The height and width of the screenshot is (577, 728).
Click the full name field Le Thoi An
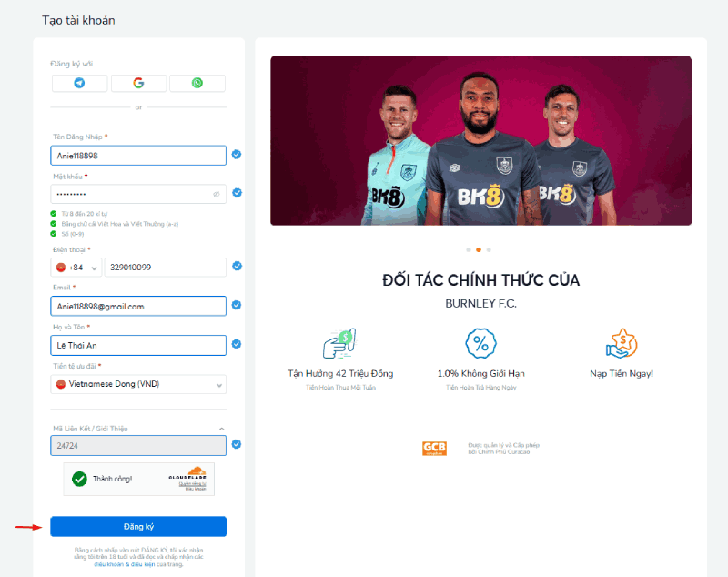pos(138,345)
